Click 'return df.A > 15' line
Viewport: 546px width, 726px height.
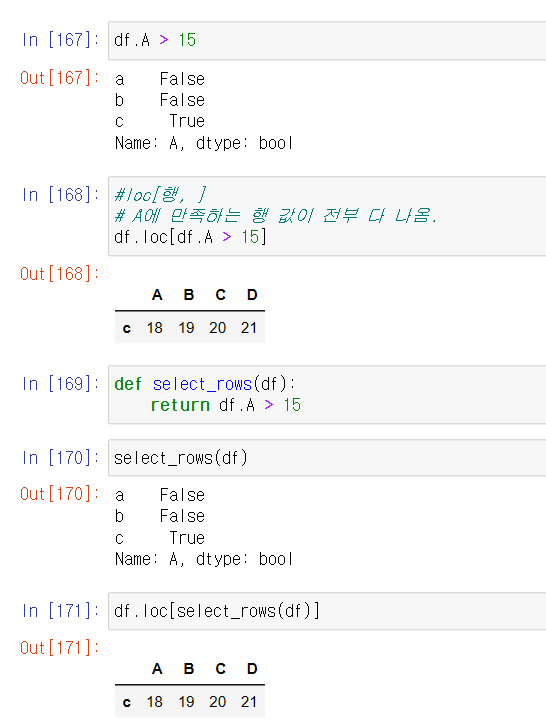226,405
